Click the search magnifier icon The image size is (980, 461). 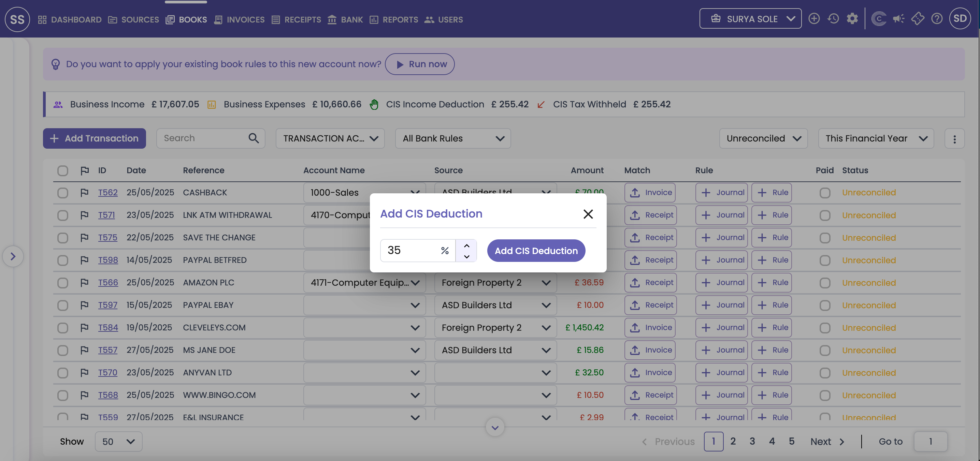[x=254, y=138]
